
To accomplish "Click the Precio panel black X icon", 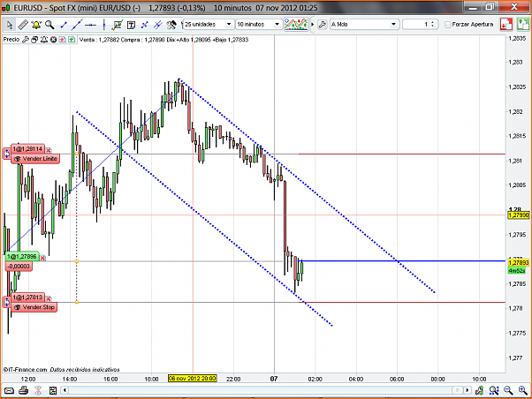I will point(53,40).
